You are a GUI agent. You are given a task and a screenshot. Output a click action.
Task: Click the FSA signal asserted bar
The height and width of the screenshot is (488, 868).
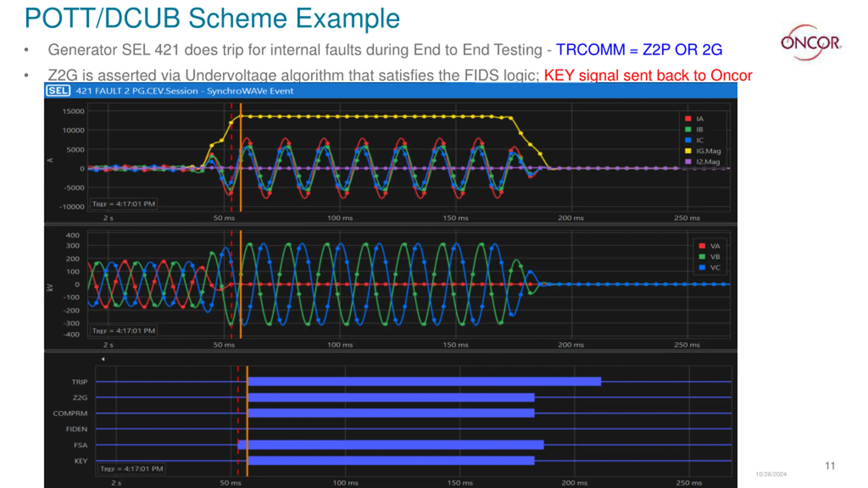point(390,445)
